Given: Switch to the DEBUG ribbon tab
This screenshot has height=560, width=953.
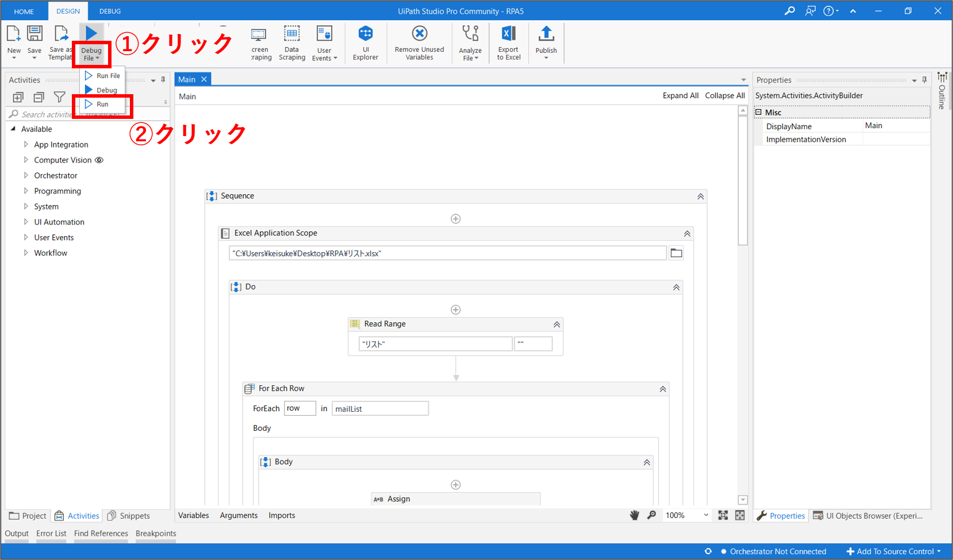Looking at the screenshot, I should point(110,11).
